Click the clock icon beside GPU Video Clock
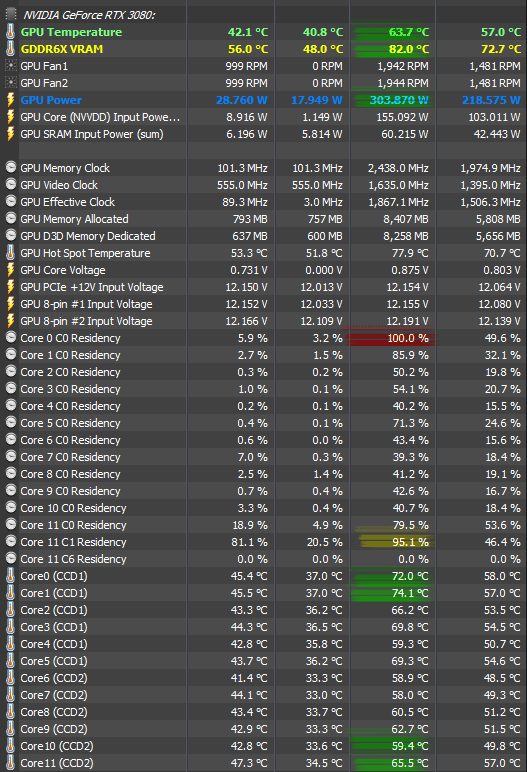Image resolution: width=527 pixels, height=772 pixels. [x=10, y=185]
